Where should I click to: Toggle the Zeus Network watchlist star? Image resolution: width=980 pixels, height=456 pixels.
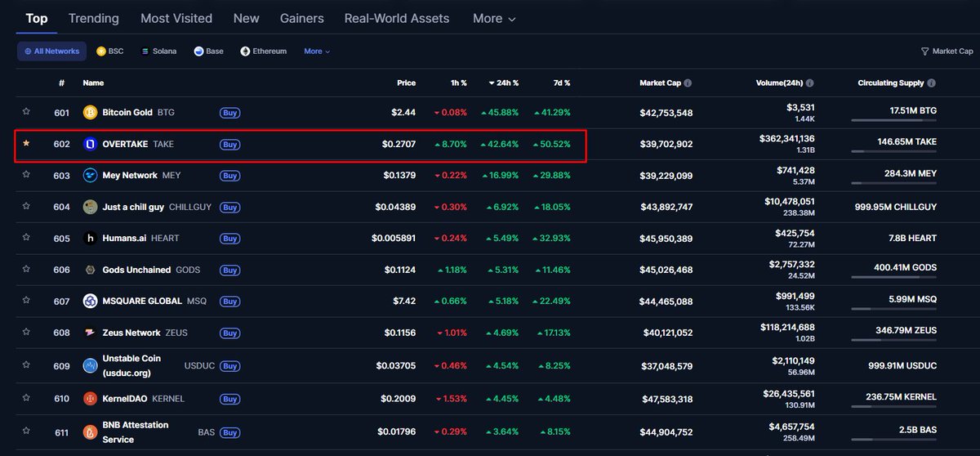pyautogui.click(x=26, y=332)
